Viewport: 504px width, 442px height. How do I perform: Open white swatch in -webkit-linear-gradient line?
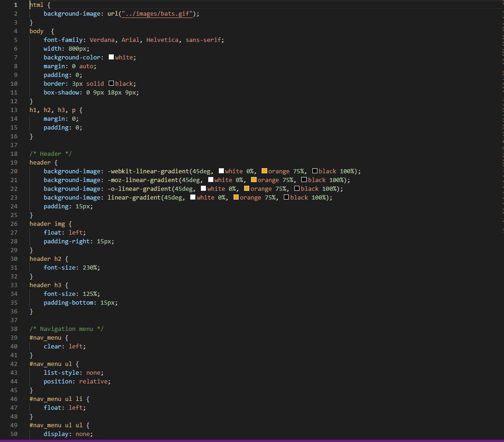(x=221, y=171)
